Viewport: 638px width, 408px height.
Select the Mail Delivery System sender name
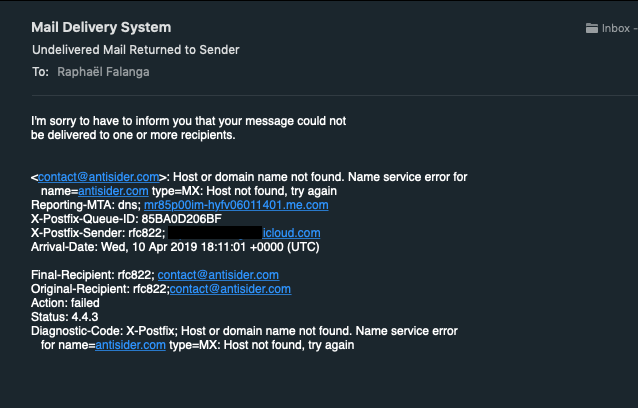point(101,27)
